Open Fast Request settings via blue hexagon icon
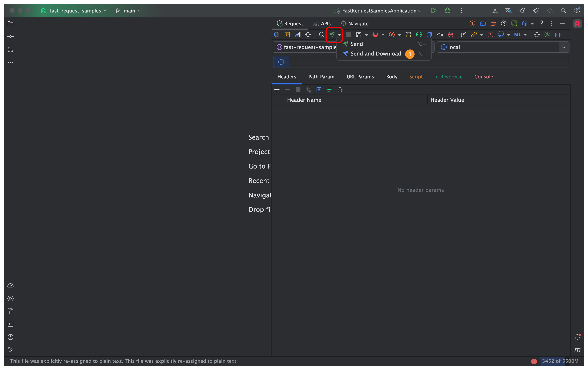The width and height of the screenshot is (588, 370). point(276,34)
